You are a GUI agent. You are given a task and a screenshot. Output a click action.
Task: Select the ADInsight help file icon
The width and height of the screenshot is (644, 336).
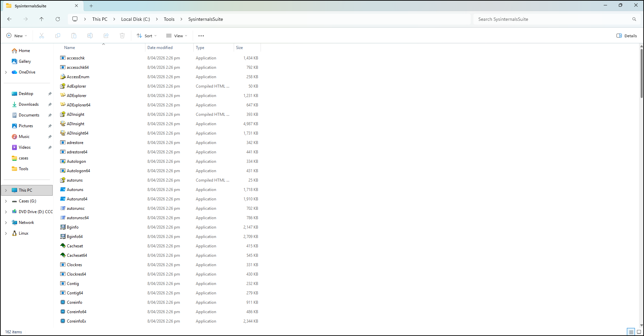pyautogui.click(x=63, y=114)
